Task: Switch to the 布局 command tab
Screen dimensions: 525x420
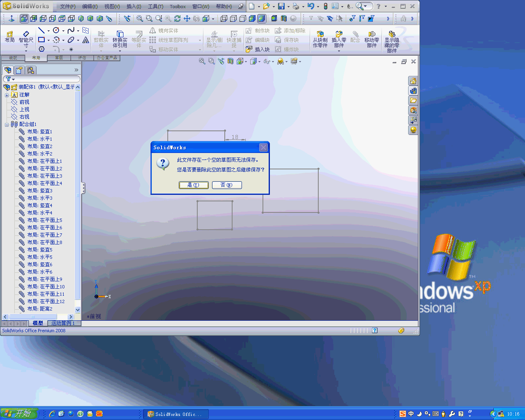Action: click(36, 58)
